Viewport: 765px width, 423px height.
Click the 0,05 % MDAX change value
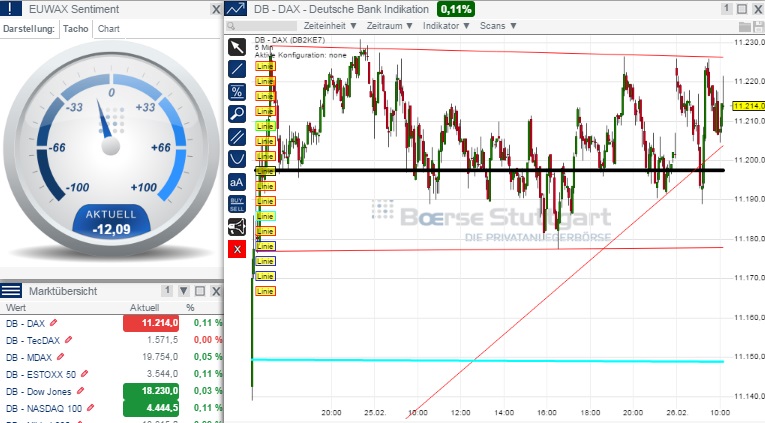[208, 357]
